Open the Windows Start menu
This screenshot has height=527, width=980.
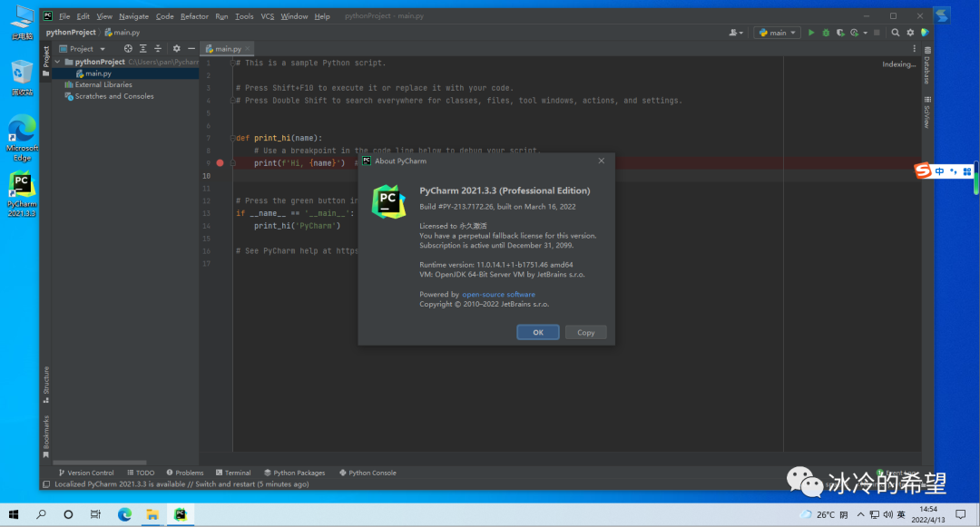click(13, 514)
